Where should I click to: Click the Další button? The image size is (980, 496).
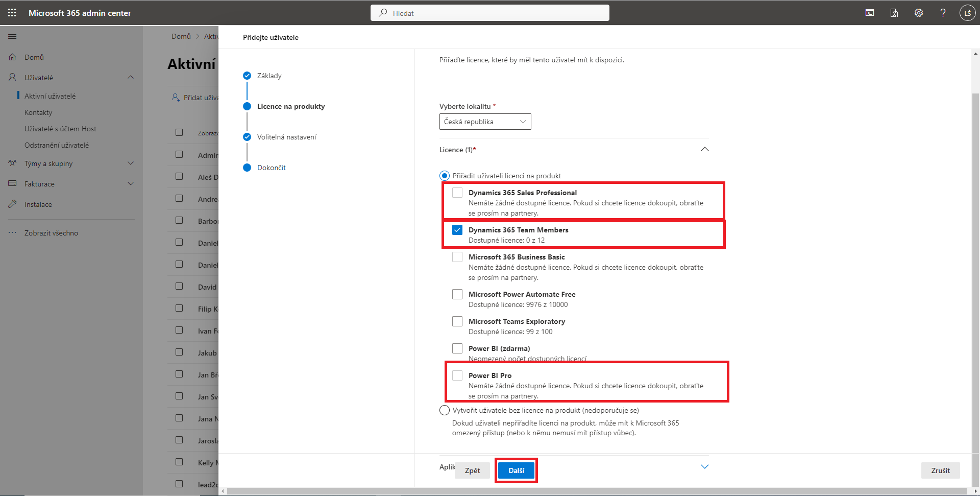pos(516,470)
